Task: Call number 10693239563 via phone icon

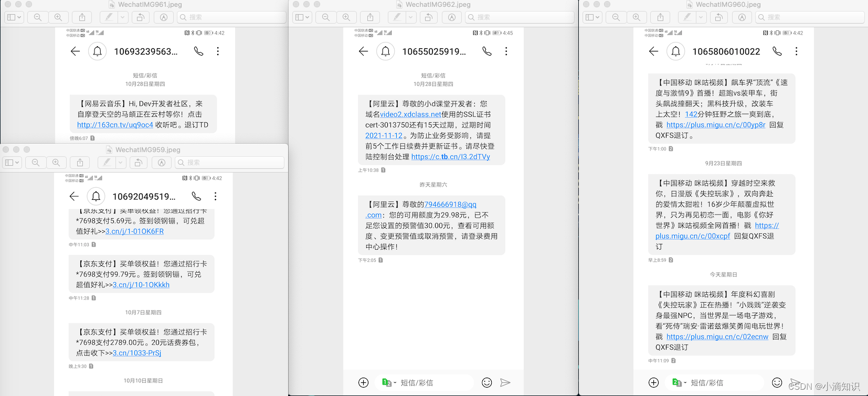Action: click(x=198, y=51)
